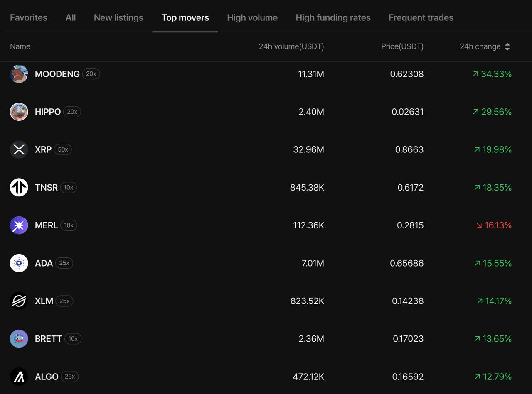Image resolution: width=532 pixels, height=394 pixels.
Task: Switch to the All tab
Action: (71, 17)
